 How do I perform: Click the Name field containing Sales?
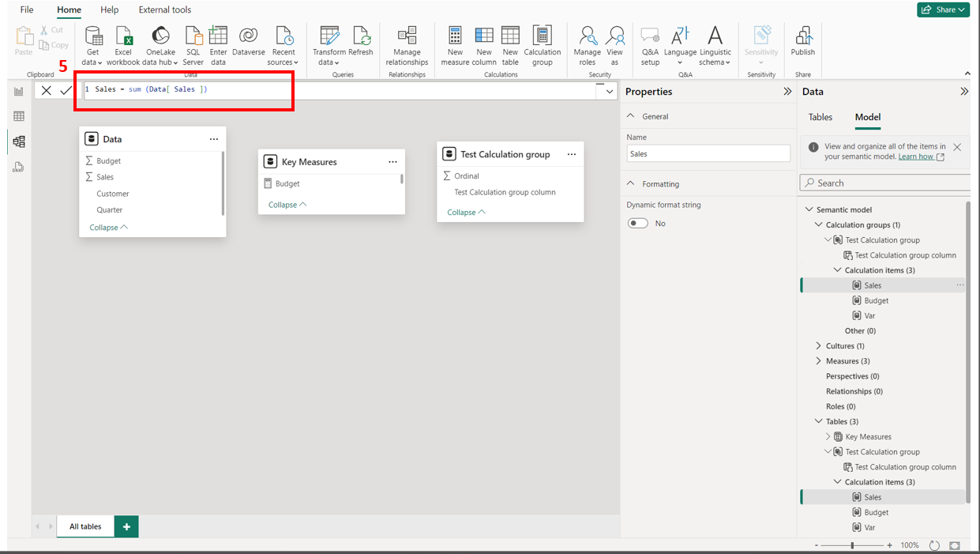point(708,154)
